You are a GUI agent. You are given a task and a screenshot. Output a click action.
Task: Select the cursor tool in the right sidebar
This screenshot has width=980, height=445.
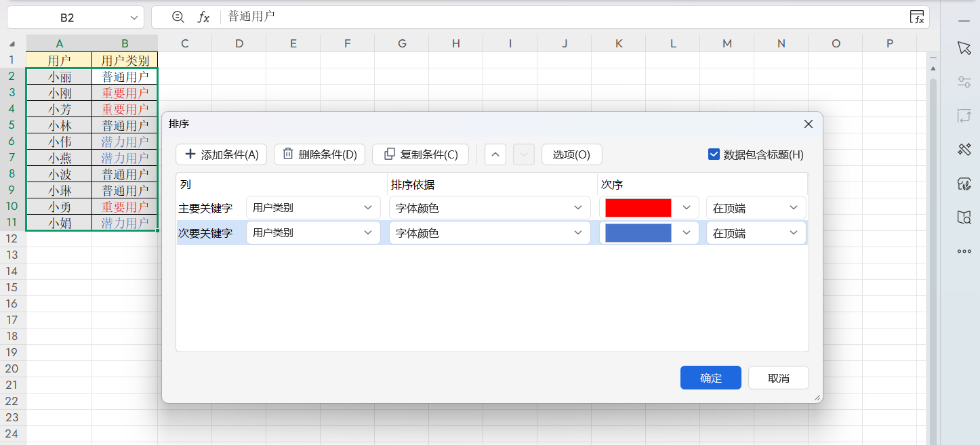tap(964, 47)
